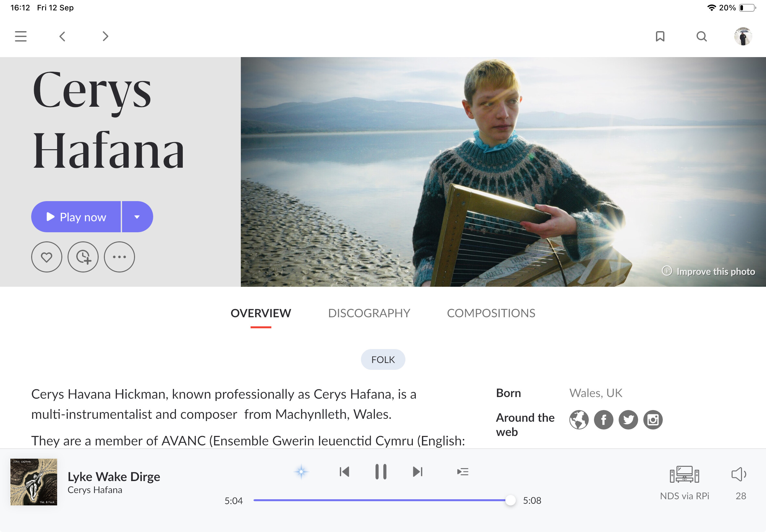The width and height of the screenshot is (766, 532).
Task: Open the user profile avatar
Action: click(743, 36)
